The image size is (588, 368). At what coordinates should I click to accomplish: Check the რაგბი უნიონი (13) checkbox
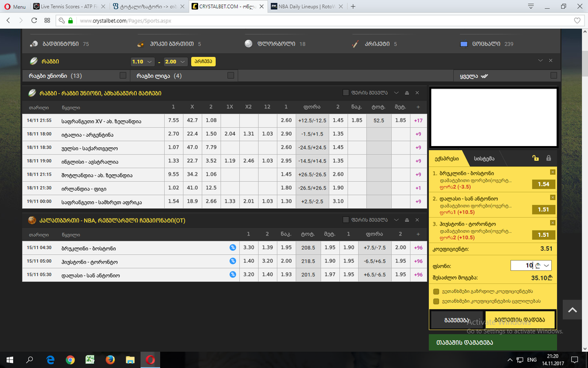click(x=123, y=75)
